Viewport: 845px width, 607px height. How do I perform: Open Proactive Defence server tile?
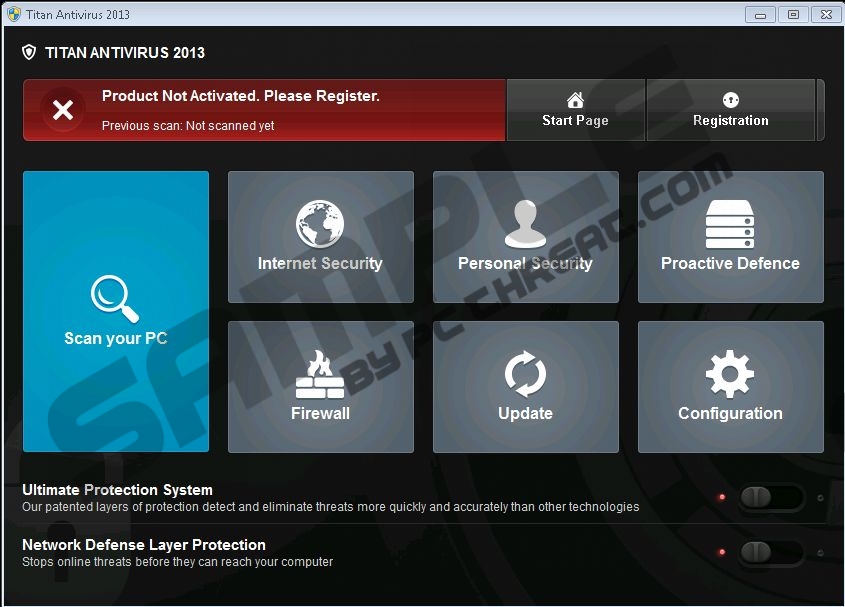click(x=731, y=237)
